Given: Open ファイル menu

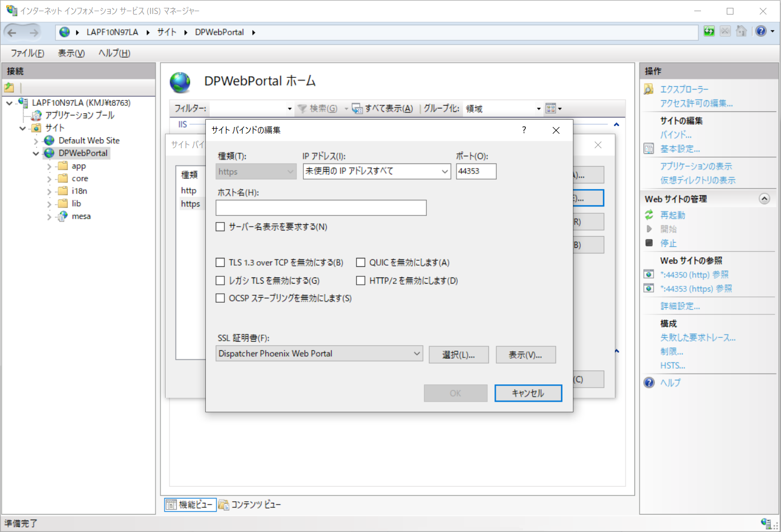Looking at the screenshot, I should pyautogui.click(x=27, y=53).
